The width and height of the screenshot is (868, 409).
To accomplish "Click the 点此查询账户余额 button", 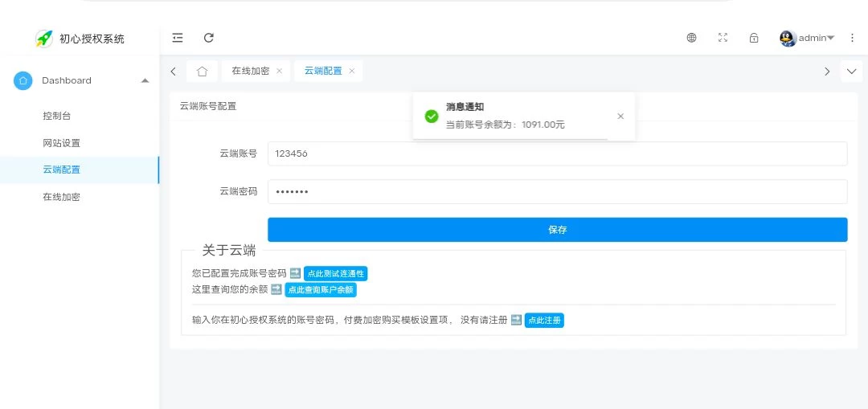I will pyautogui.click(x=320, y=290).
